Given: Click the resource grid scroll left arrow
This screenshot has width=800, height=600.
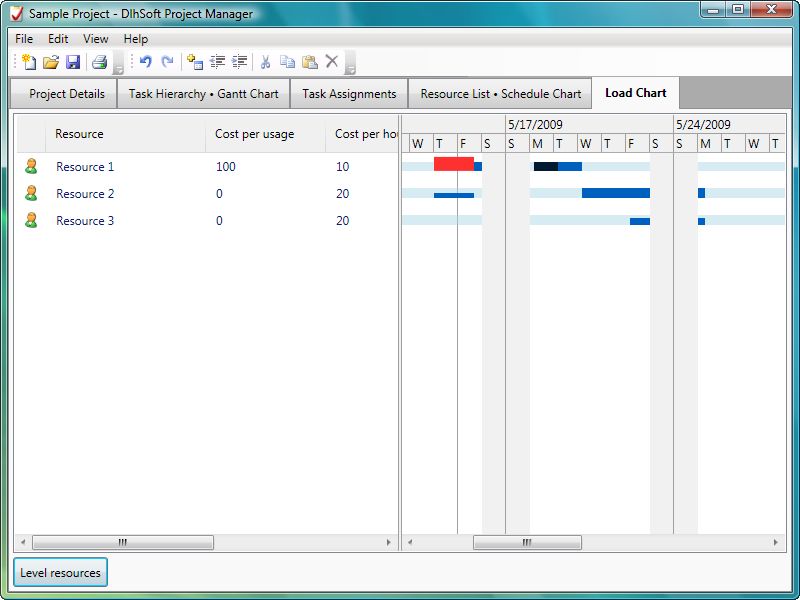Looking at the screenshot, I should [23, 542].
